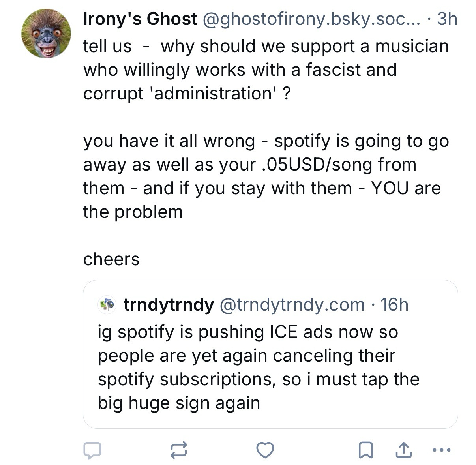Click the "cheers" line of the post

pyautogui.click(x=111, y=259)
